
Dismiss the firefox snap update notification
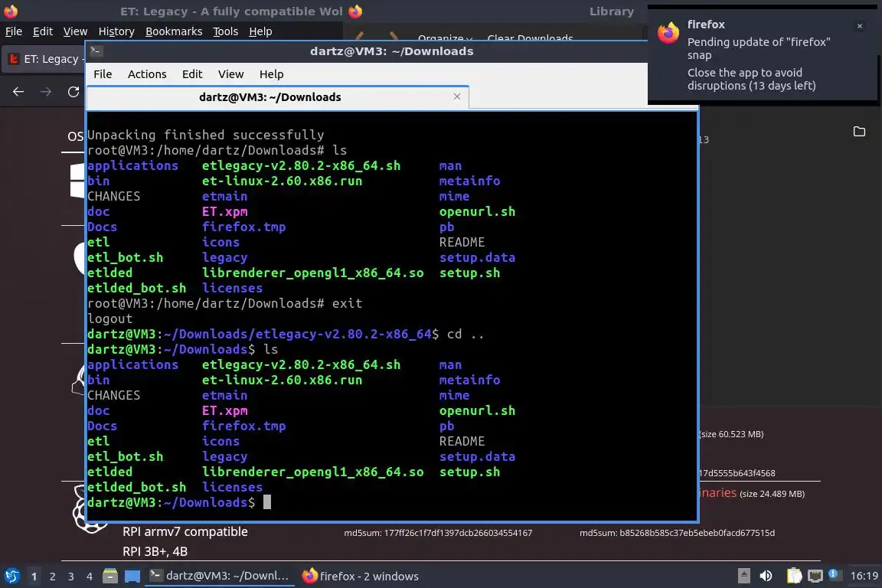tap(860, 26)
